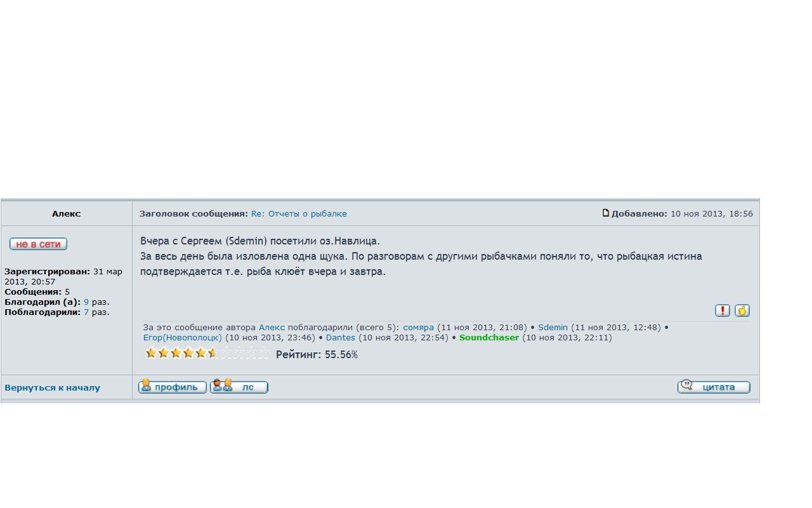Click 'Вернуться к началу' link

52,387
